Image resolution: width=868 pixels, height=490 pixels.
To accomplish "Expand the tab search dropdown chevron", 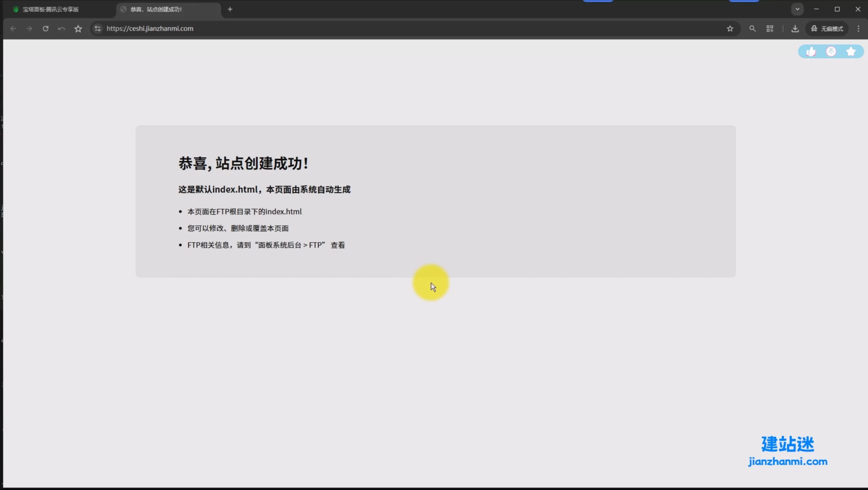I will (797, 9).
